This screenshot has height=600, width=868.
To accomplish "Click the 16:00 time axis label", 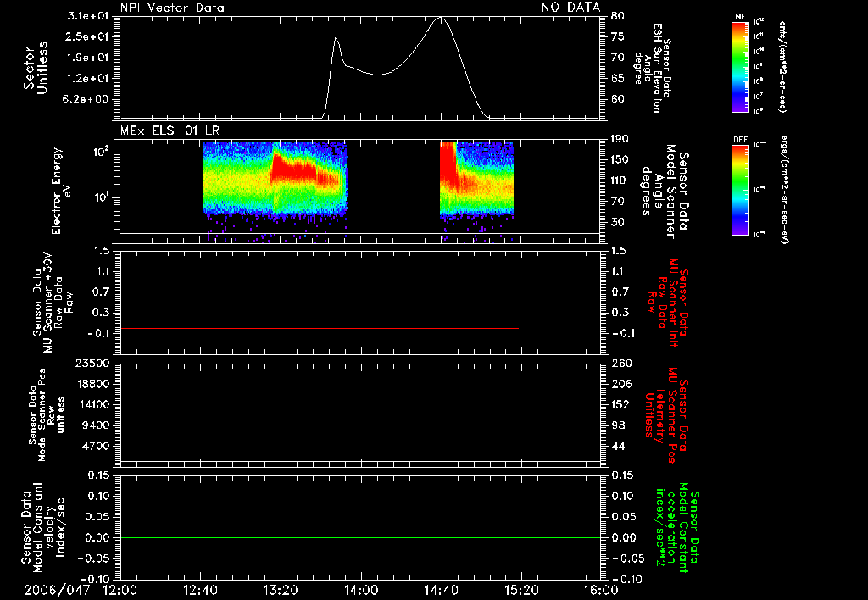I will tap(601, 590).
